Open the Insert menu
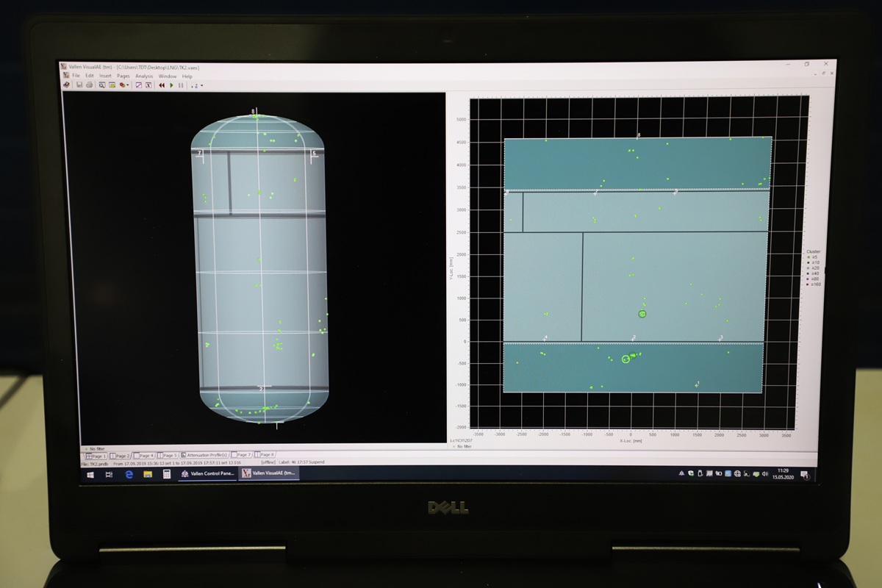The height and width of the screenshot is (588, 882). (105, 76)
